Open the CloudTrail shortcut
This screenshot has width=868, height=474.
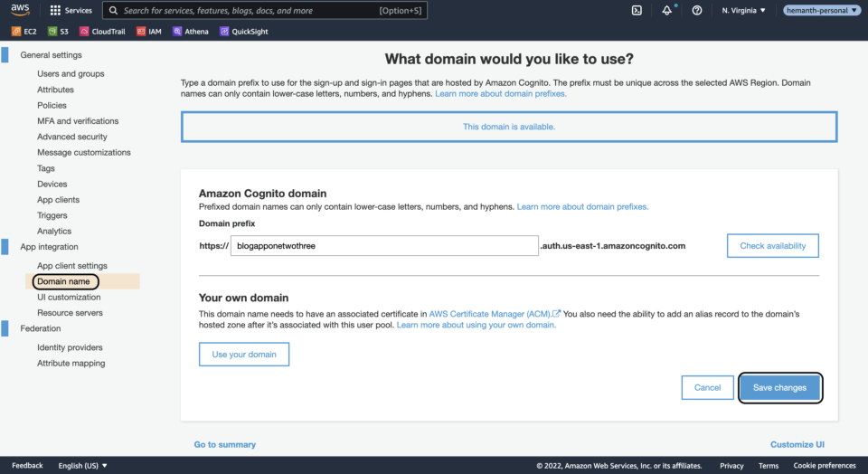102,32
